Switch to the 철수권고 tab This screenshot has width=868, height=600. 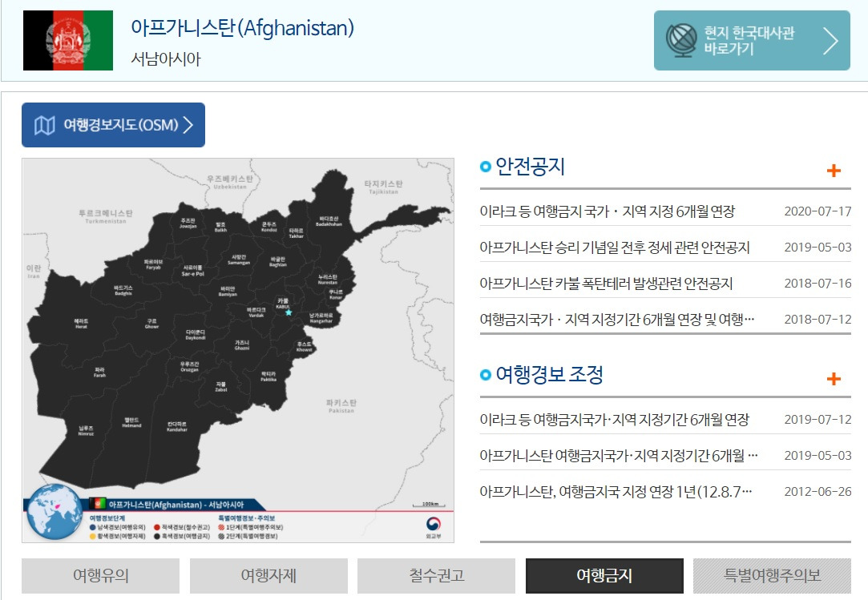tap(436, 575)
